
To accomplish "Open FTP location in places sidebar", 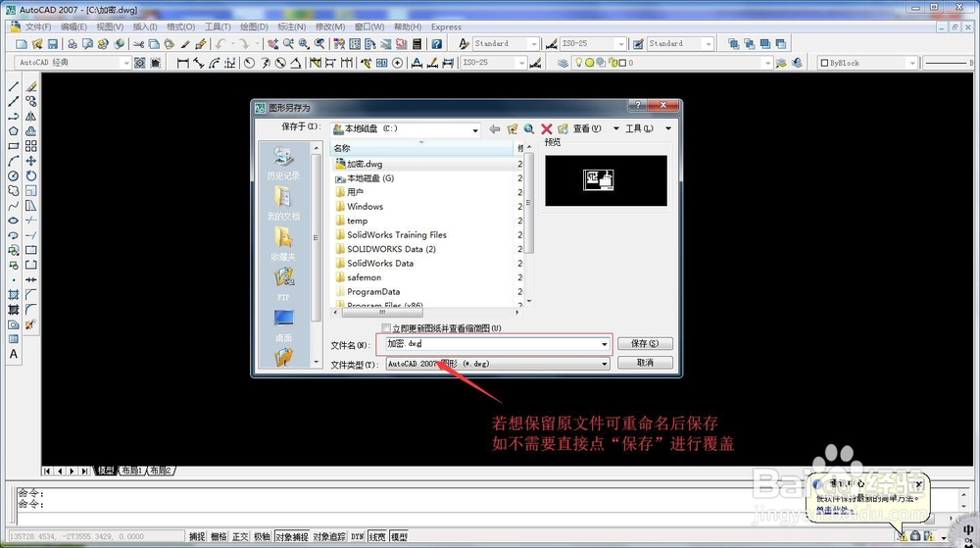I will click(283, 285).
